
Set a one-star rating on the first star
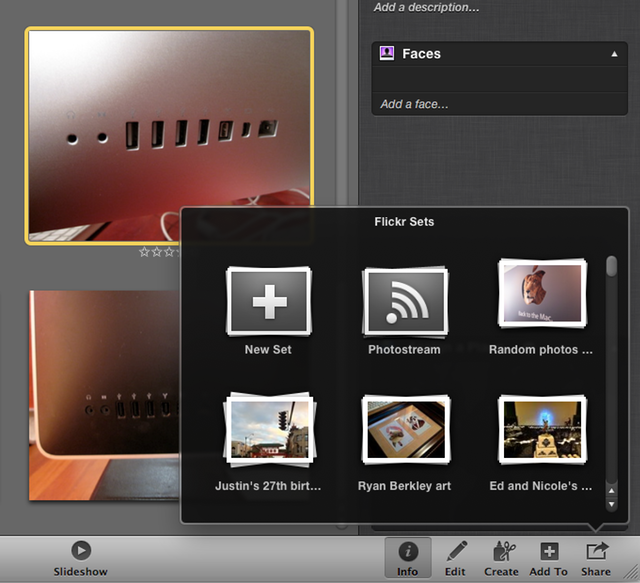click(144, 252)
